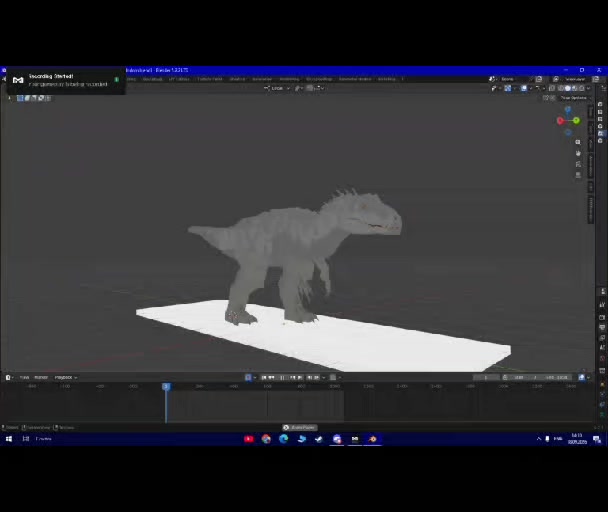Toggle X-ray display mode

click(552, 88)
